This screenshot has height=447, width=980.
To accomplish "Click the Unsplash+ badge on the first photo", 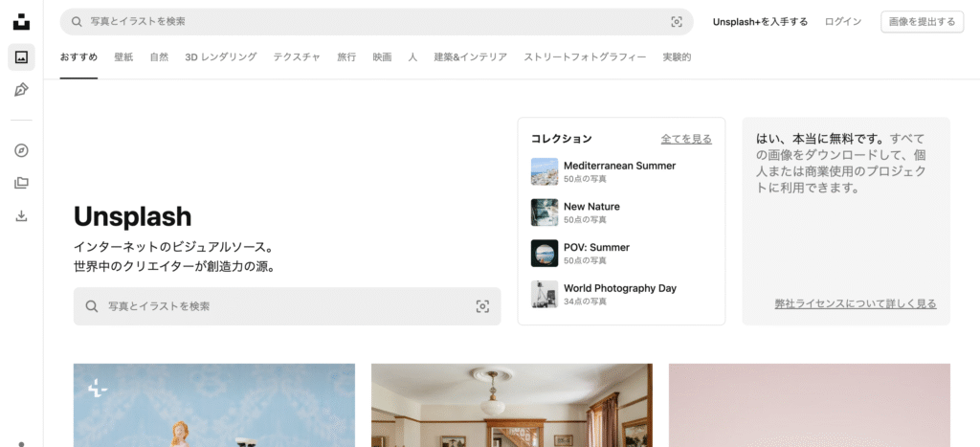I will pyautogui.click(x=97, y=389).
